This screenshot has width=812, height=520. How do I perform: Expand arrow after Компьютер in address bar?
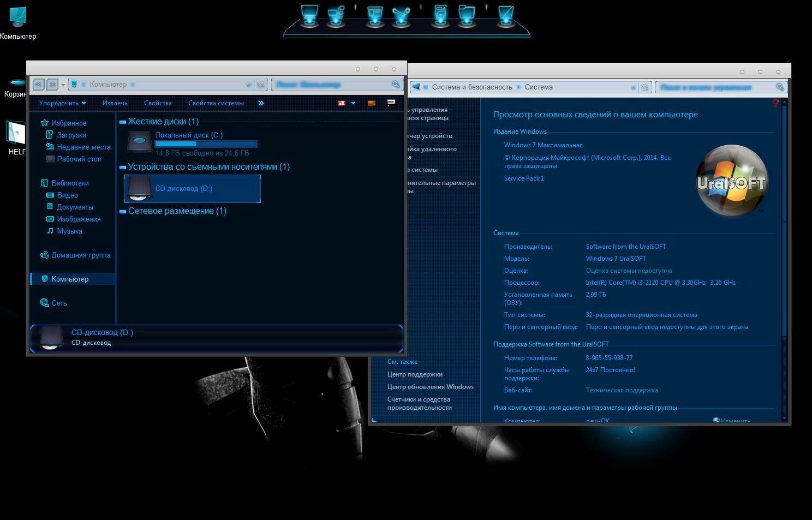[133, 85]
